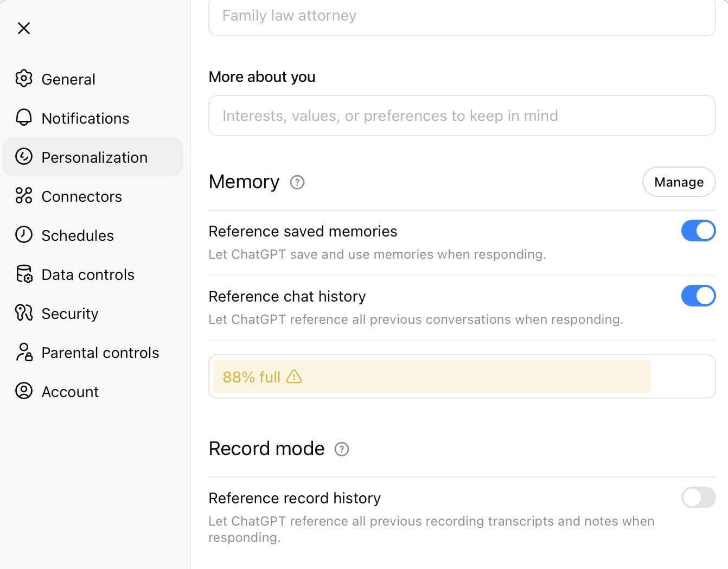The image size is (728, 569).
Task: Click the Account profile icon
Action: 24,391
